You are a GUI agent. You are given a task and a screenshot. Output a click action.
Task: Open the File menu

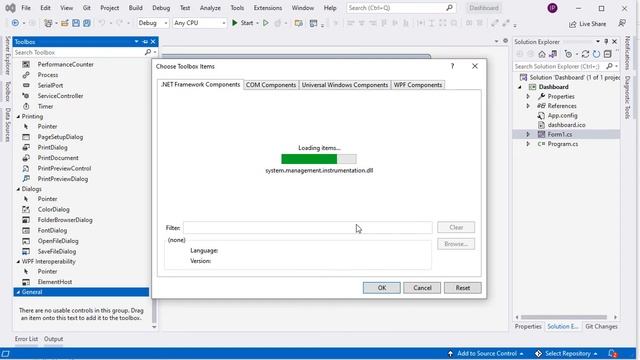pos(26,8)
